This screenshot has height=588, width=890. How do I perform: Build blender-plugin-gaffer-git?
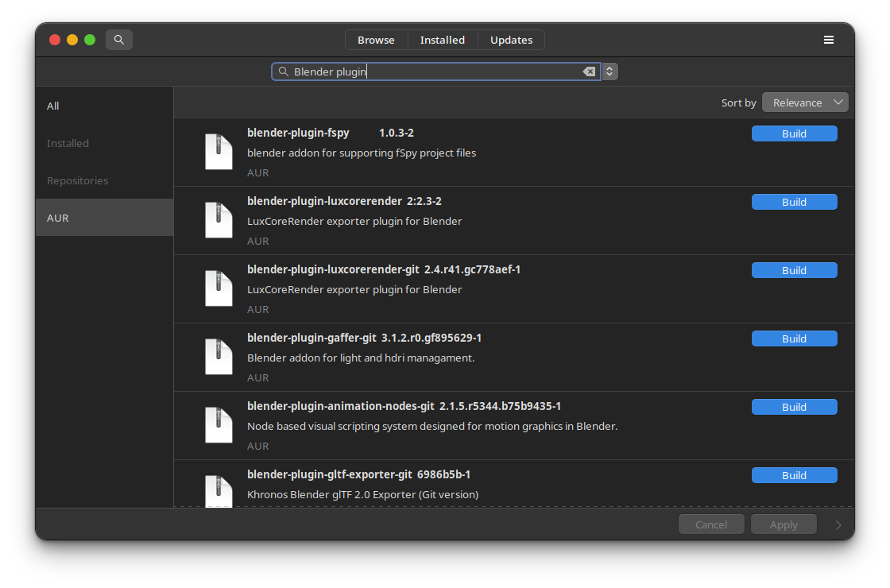click(794, 338)
